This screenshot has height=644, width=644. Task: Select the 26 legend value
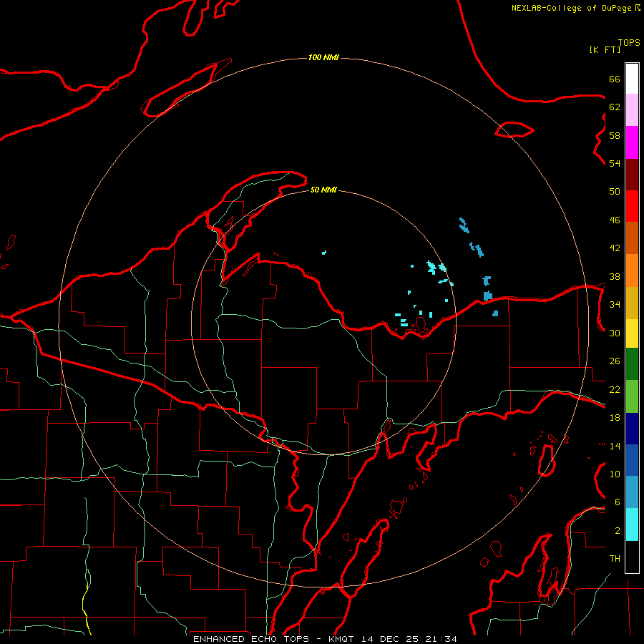(615, 361)
